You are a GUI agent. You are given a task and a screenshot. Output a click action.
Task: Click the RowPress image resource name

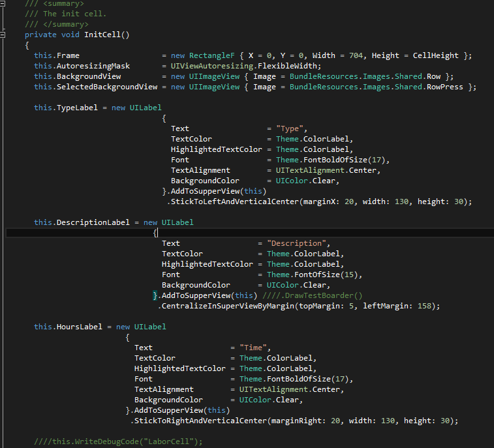click(445, 87)
